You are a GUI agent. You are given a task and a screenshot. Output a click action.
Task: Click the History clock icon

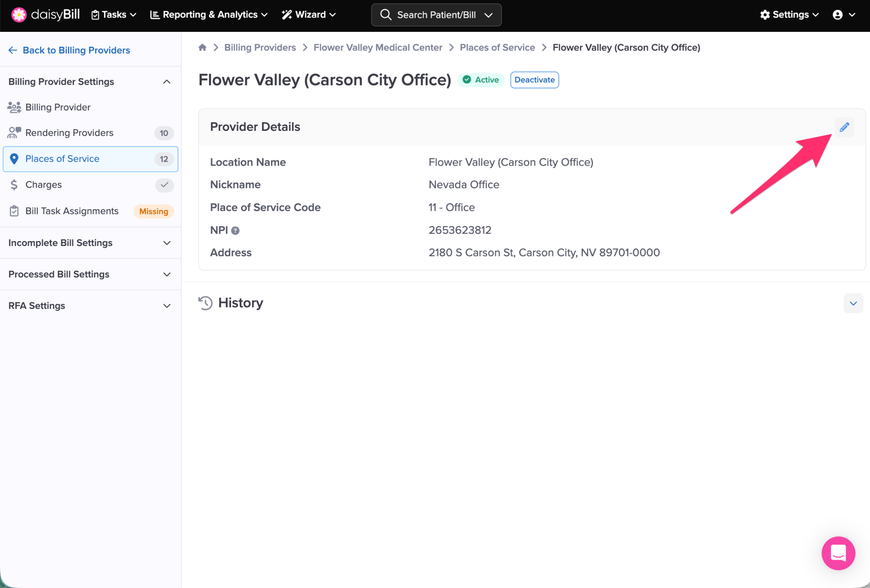tap(206, 303)
